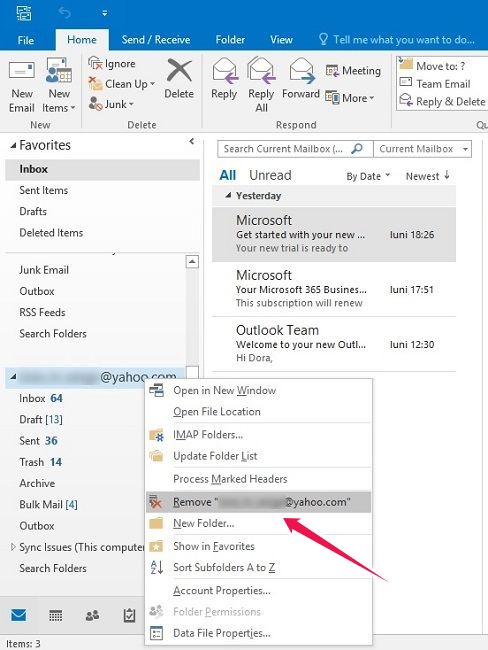
Task: Click the folder pane scroll up arrow
Action: [192, 262]
